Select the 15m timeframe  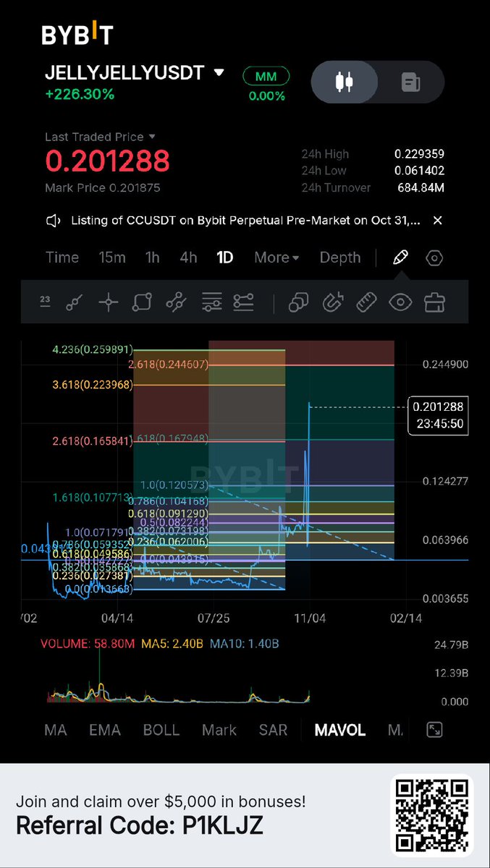(x=111, y=258)
